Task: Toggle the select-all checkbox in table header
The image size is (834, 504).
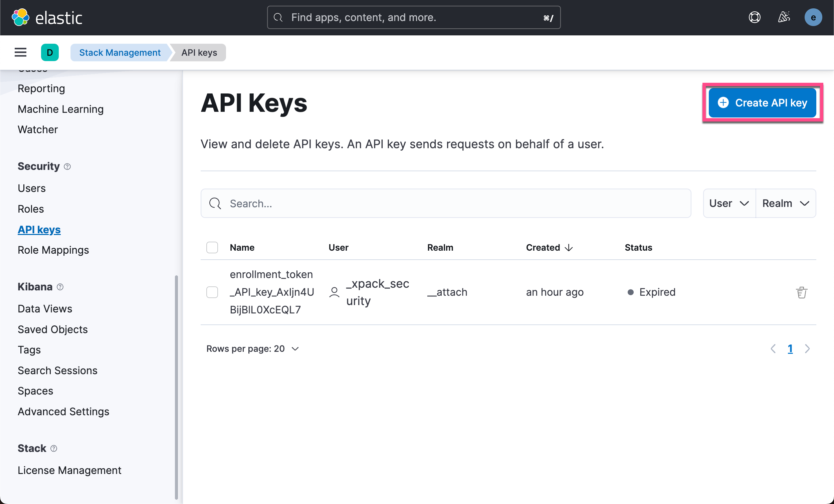Action: pyautogui.click(x=212, y=247)
